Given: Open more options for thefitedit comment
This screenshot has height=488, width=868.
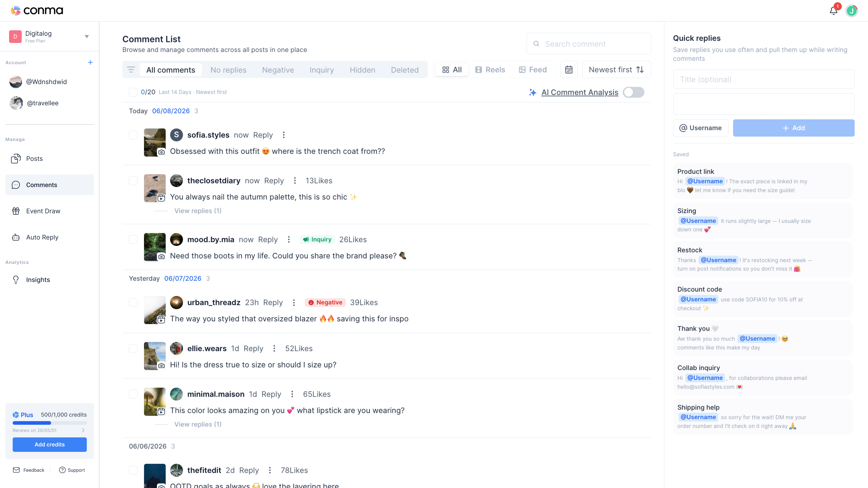Looking at the screenshot, I should [x=270, y=470].
